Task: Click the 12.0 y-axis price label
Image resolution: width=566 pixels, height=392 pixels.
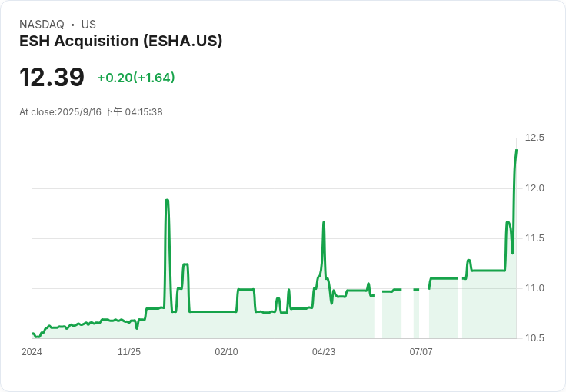Action: coord(534,188)
